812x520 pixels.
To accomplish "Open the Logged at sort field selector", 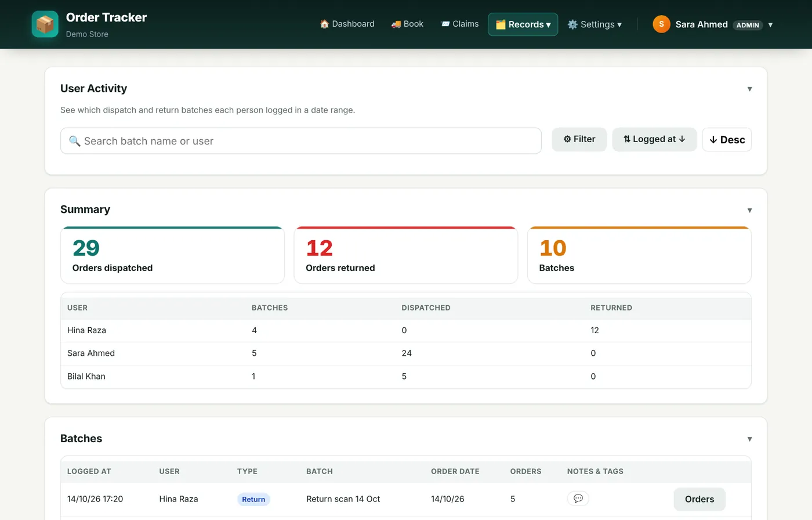I will click(654, 139).
